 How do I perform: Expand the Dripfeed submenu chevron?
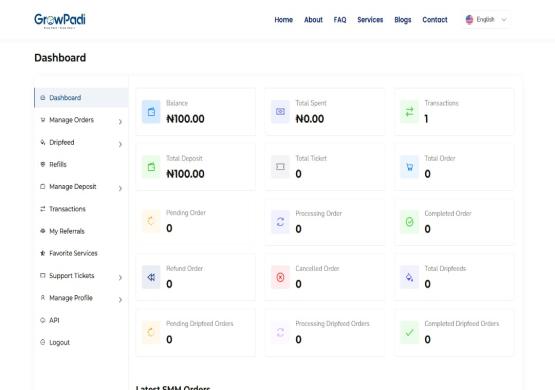[x=120, y=144]
